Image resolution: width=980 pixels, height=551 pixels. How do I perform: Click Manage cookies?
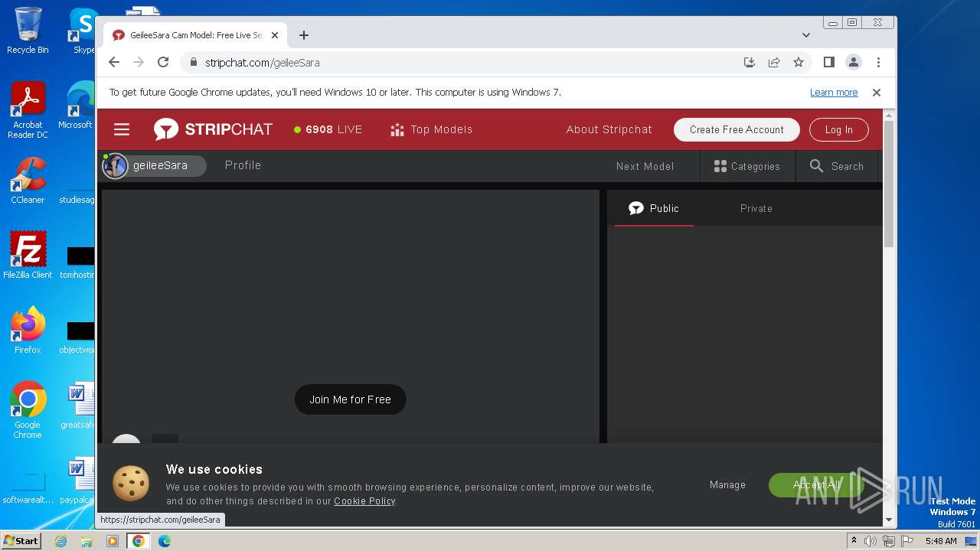[x=727, y=484]
